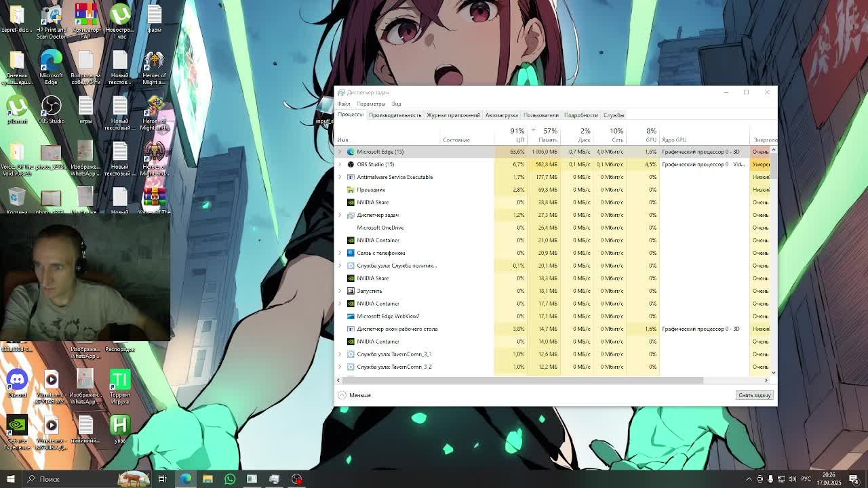Image resolution: width=868 pixels, height=488 pixels.
Task: Open the Параметры menu
Action: click(371, 104)
